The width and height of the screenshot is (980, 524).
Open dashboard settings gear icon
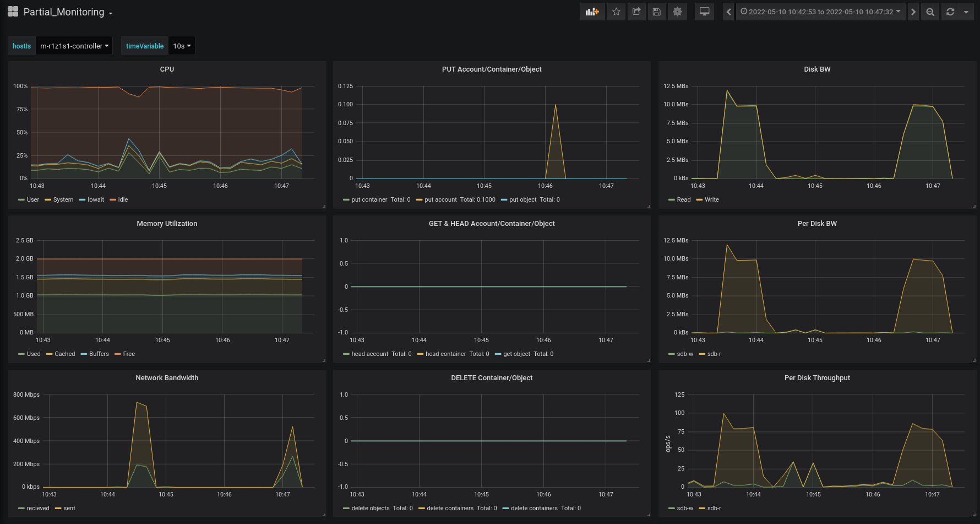coord(677,12)
